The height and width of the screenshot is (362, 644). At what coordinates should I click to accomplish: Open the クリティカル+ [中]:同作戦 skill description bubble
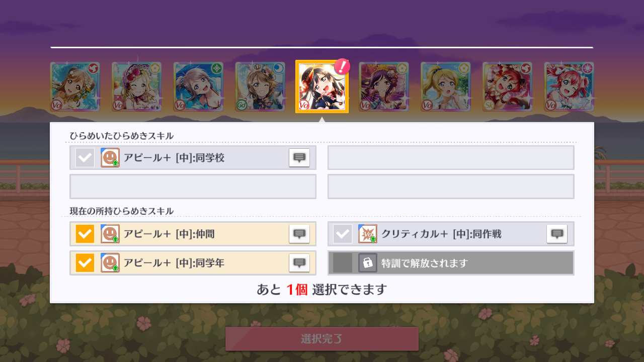557,234
